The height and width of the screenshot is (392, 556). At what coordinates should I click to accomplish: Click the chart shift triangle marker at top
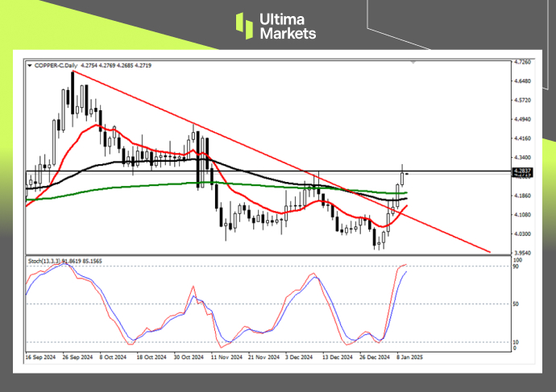coord(413,61)
